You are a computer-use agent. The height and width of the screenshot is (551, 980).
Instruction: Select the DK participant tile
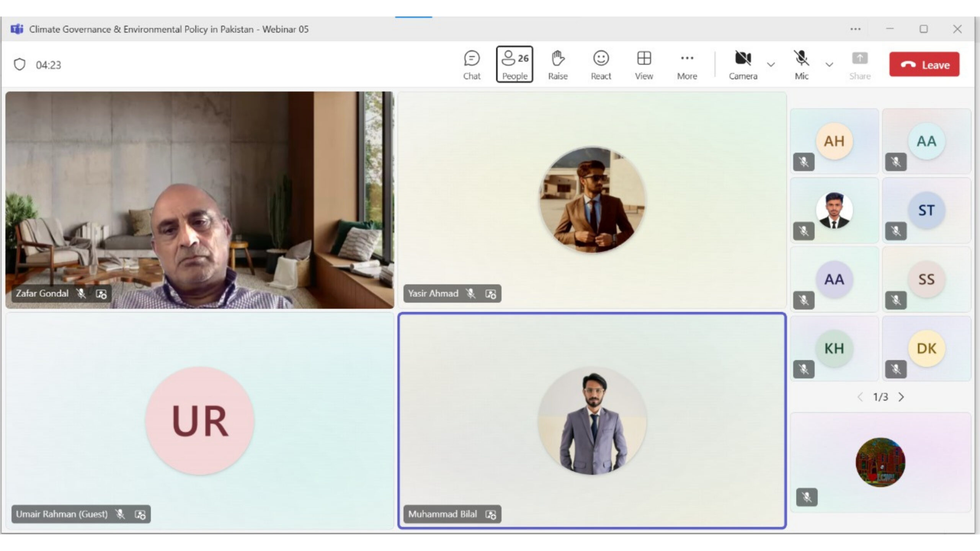pos(926,348)
